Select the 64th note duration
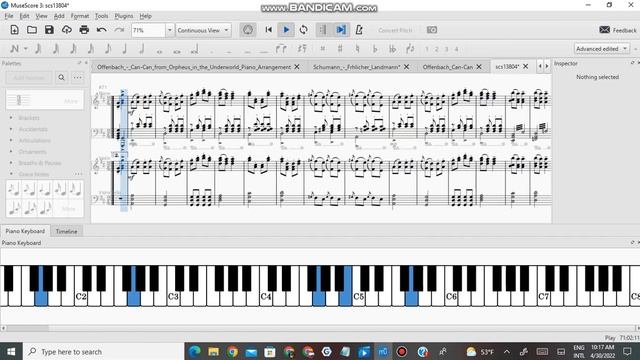This screenshot has height=360, width=640. pyautogui.click(x=56, y=49)
